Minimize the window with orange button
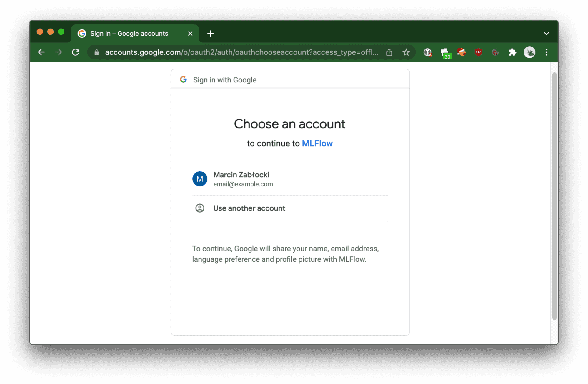 point(51,32)
